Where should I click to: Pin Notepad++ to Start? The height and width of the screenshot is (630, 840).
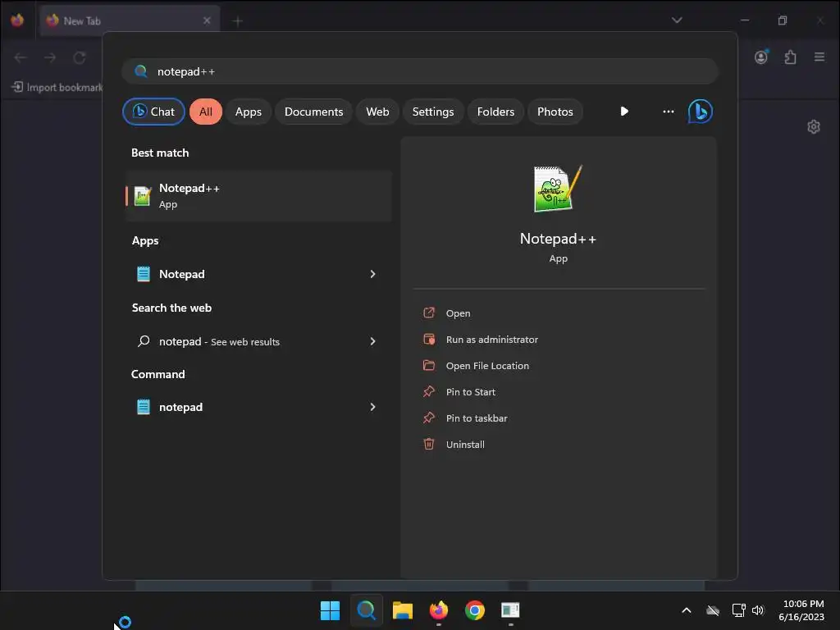(470, 392)
